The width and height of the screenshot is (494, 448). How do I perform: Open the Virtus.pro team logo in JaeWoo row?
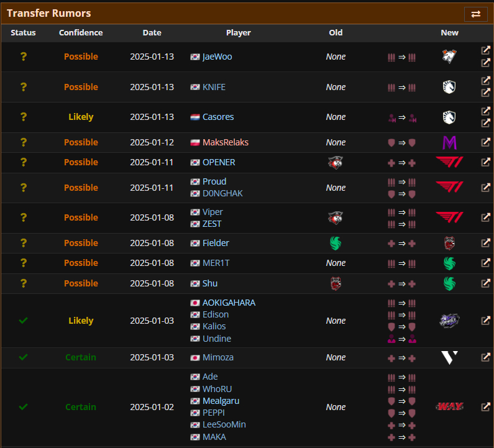tap(449, 57)
